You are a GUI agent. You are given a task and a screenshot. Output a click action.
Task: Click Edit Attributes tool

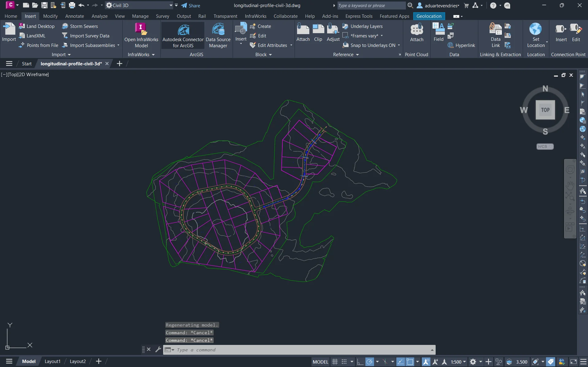click(269, 45)
